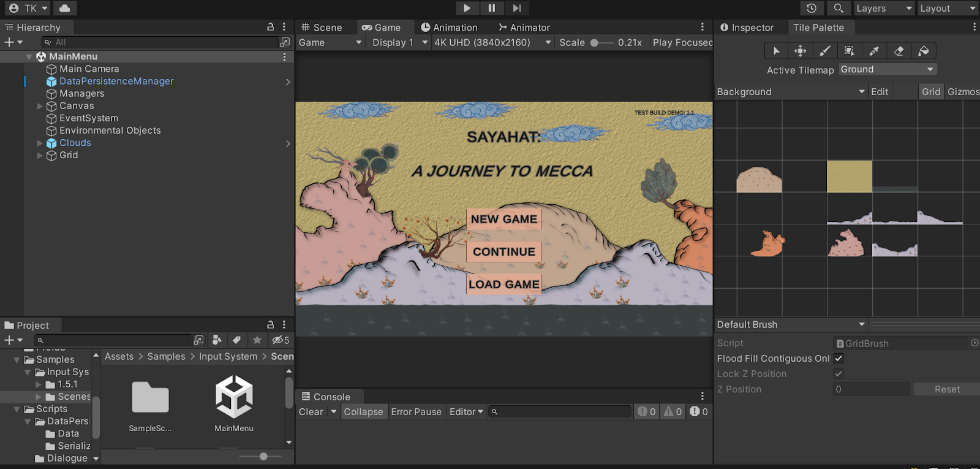Switch to the Animator tab
This screenshot has height=469, width=980.
tap(524, 28)
